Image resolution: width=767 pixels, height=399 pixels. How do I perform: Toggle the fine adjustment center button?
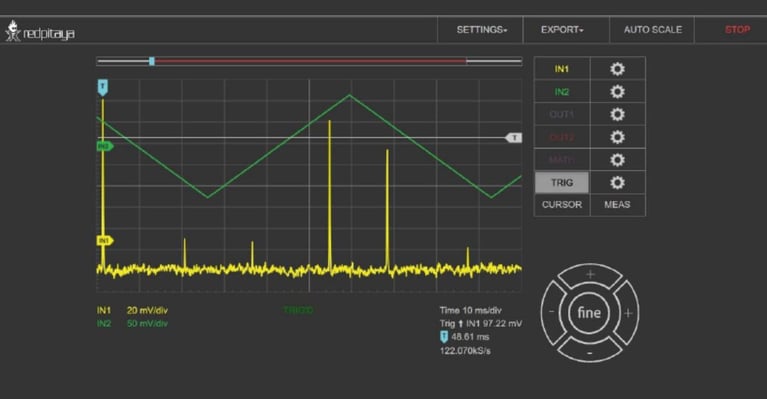[x=589, y=313]
